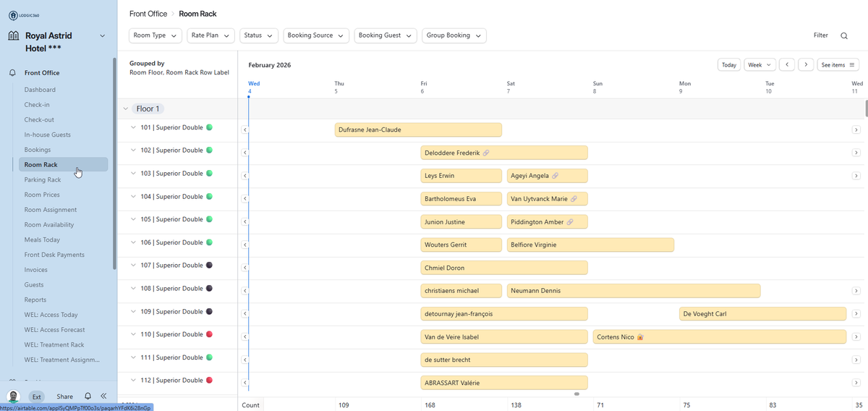Screen dimensions: 868x411
Task: Click left scroll arrow in room 106 row
Action: [x=244, y=245]
